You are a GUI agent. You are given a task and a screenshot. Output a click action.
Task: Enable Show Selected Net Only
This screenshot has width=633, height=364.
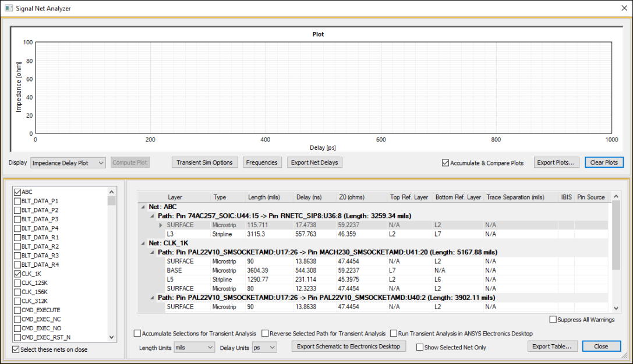click(420, 346)
